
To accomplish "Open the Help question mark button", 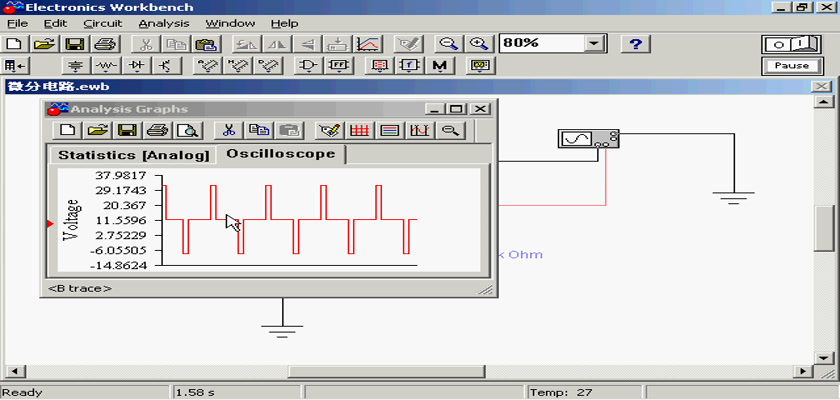I will point(635,44).
